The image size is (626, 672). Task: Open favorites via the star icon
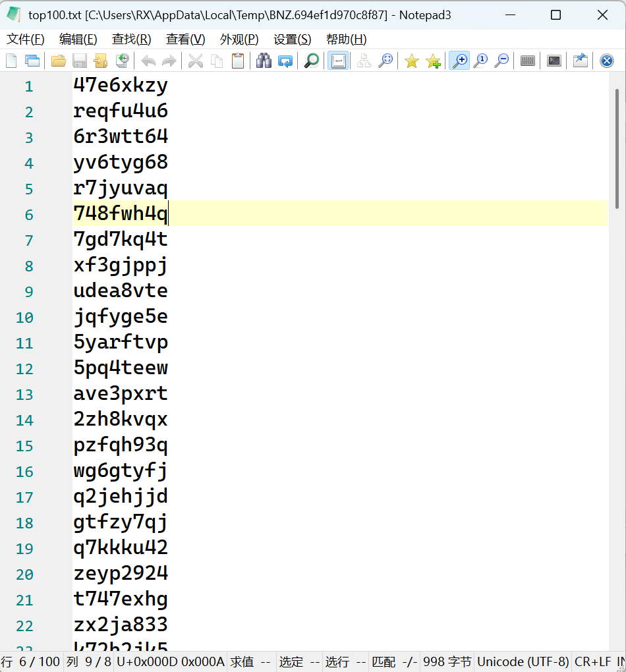pyautogui.click(x=412, y=61)
